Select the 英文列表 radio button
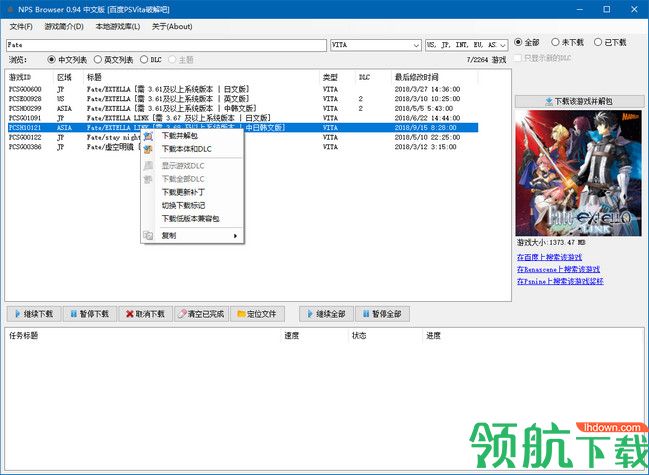Screen dimensions: 649x475 point(98,60)
